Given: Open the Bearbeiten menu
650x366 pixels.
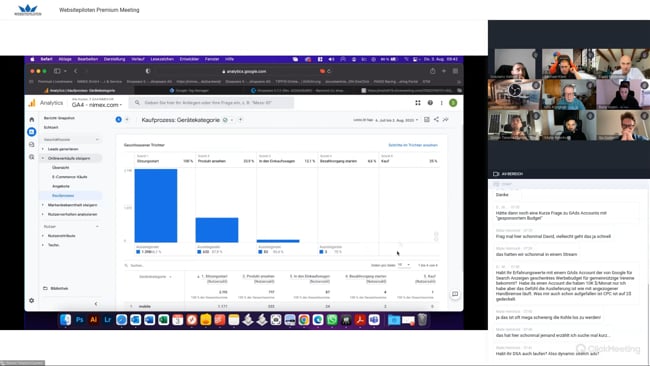Looking at the screenshot, I should click(88, 59).
